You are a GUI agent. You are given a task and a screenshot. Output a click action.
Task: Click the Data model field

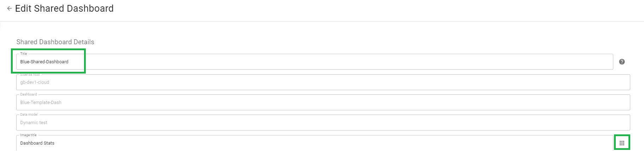tap(323, 123)
